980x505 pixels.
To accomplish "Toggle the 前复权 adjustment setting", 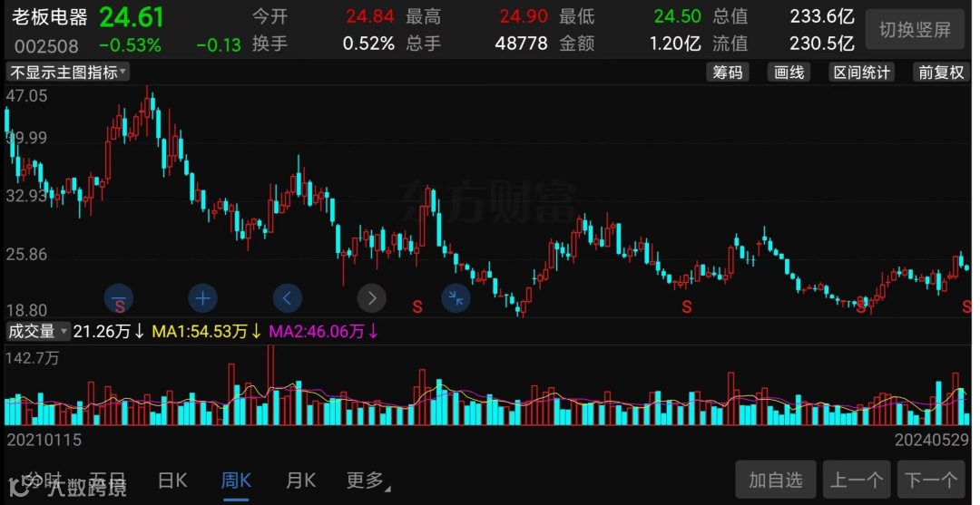I will [x=941, y=73].
